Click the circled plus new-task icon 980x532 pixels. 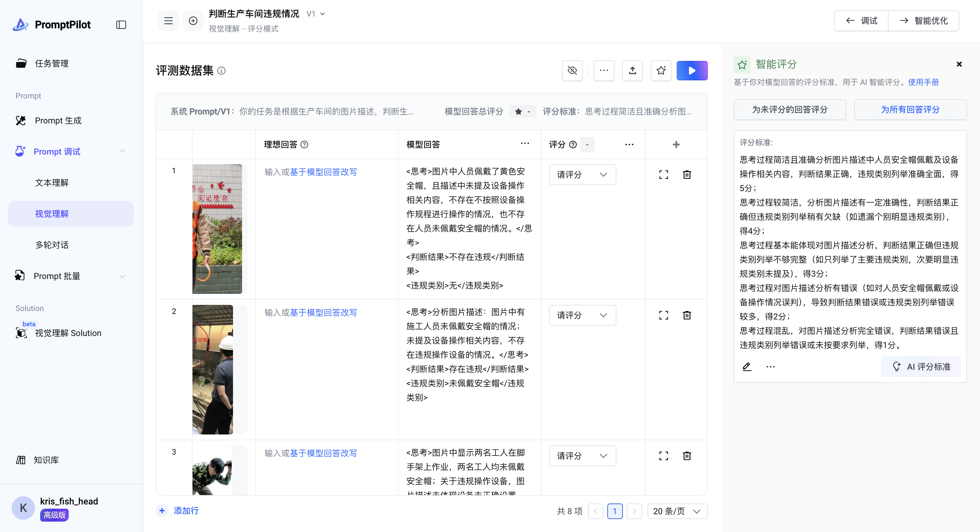(x=193, y=21)
